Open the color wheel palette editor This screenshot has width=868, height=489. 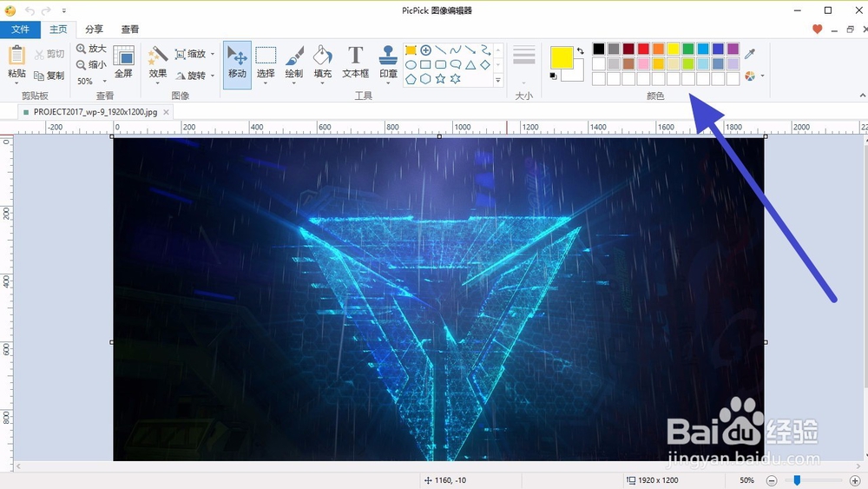tap(750, 76)
